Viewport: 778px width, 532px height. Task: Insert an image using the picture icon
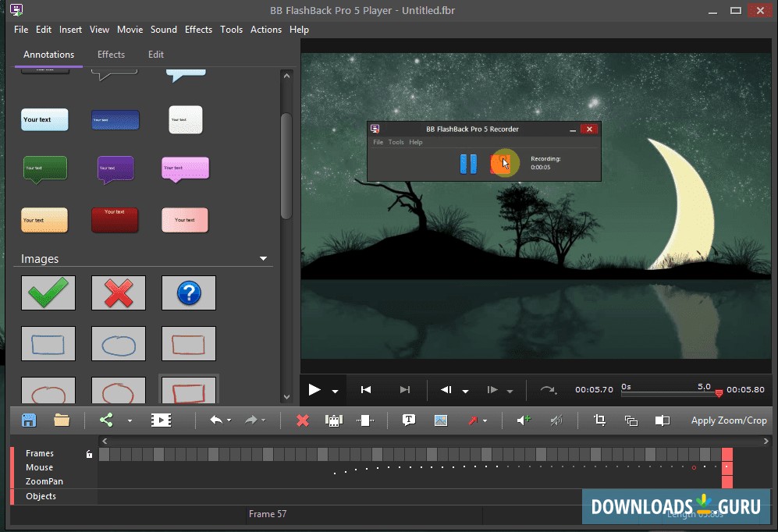tap(441, 420)
